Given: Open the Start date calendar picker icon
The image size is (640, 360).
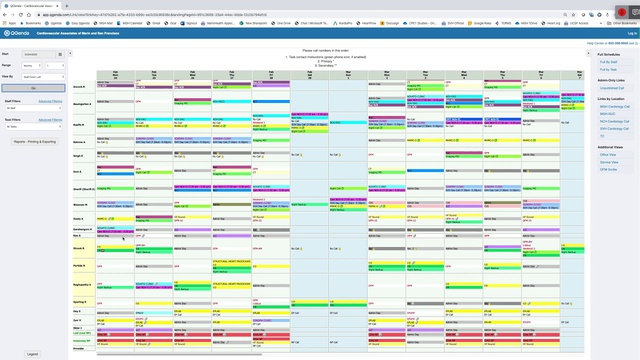Looking at the screenshot, I should coord(60,54).
